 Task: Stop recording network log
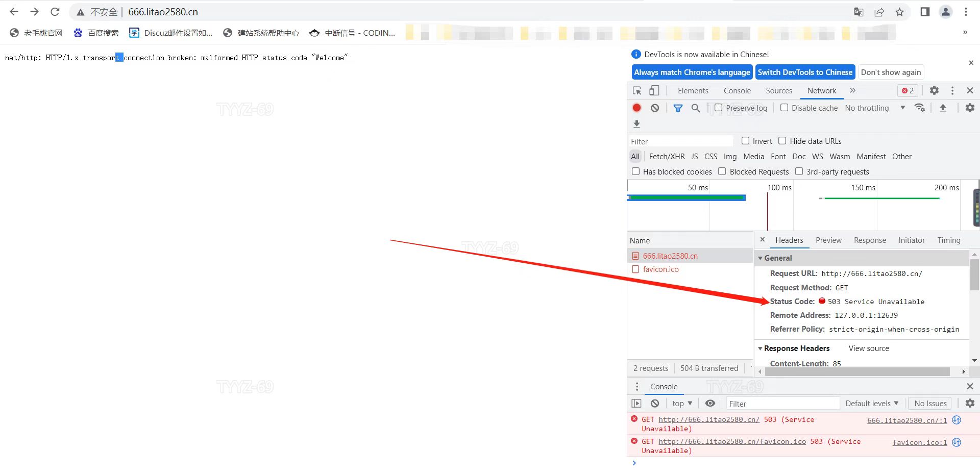(x=636, y=108)
